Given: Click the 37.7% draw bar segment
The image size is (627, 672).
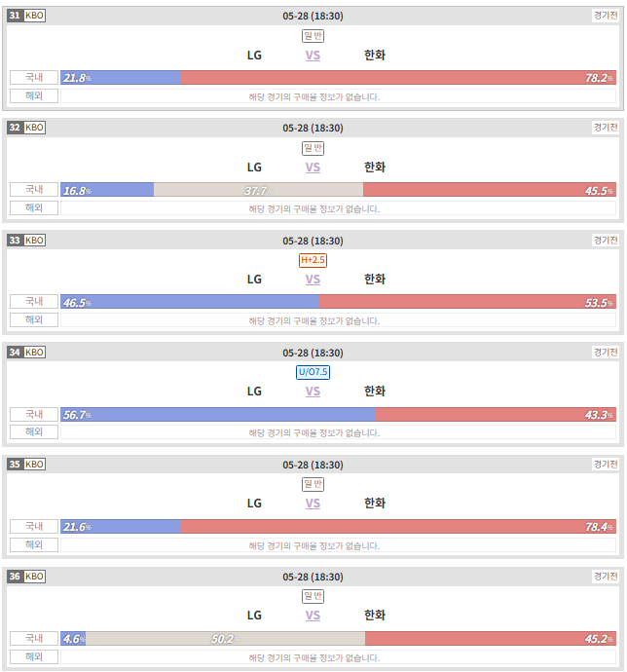Looking at the screenshot, I should [x=258, y=190].
